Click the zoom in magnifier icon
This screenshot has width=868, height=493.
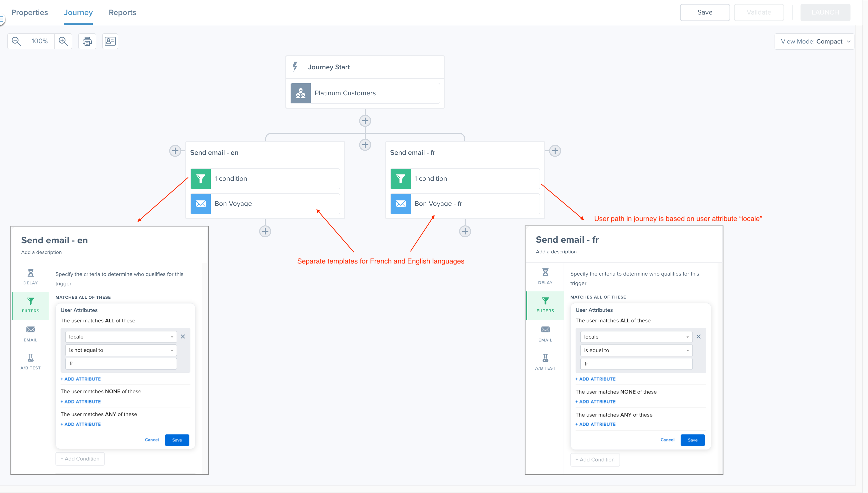tap(63, 41)
